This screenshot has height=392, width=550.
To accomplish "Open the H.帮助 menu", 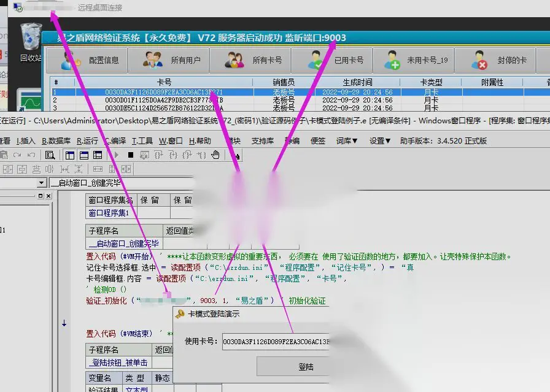I will pyautogui.click(x=199, y=141).
